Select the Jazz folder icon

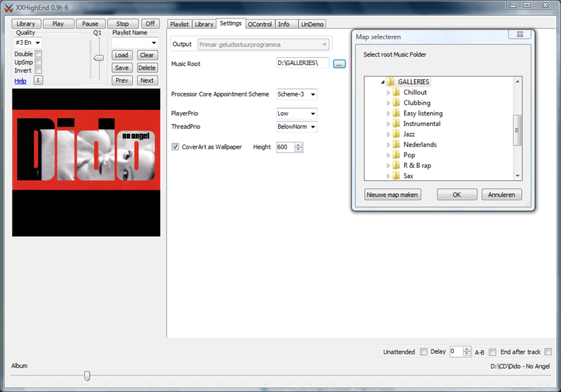(x=396, y=134)
